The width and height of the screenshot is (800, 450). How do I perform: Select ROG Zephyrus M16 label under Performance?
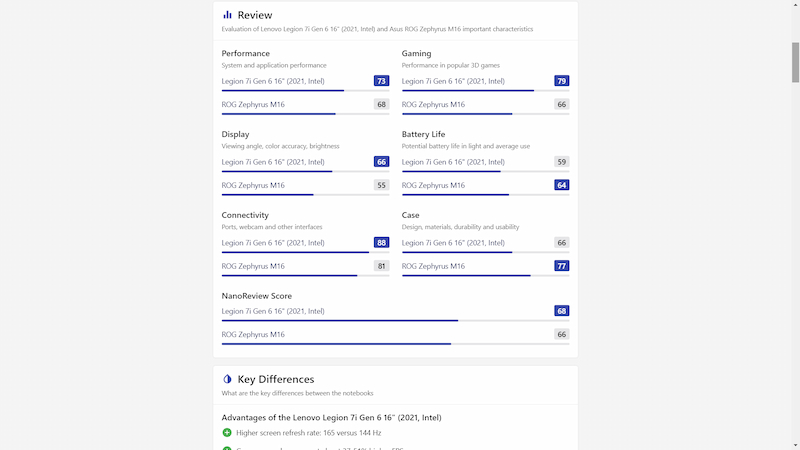pyautogui.click(x=253, y=105)
